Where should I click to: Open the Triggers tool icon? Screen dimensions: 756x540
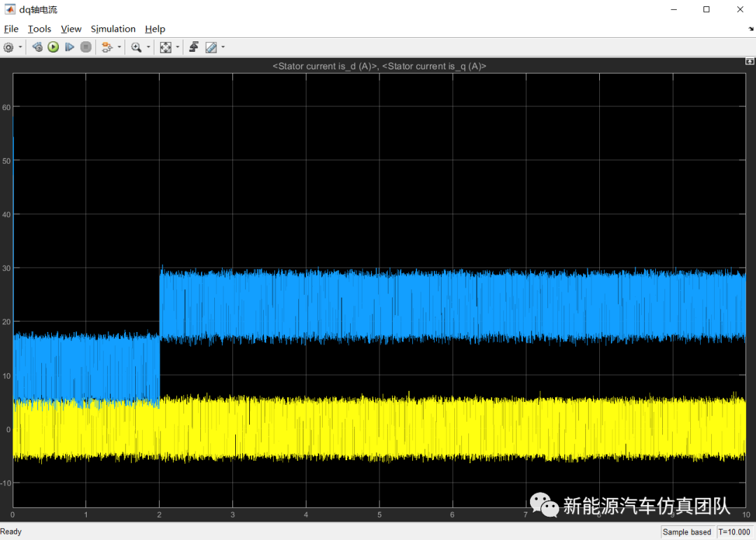point(194,48)
